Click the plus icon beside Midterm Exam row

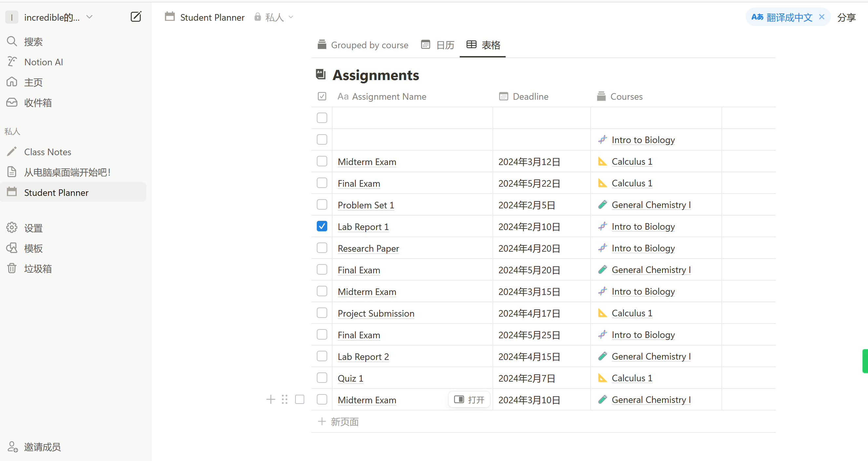click(271, 400)
